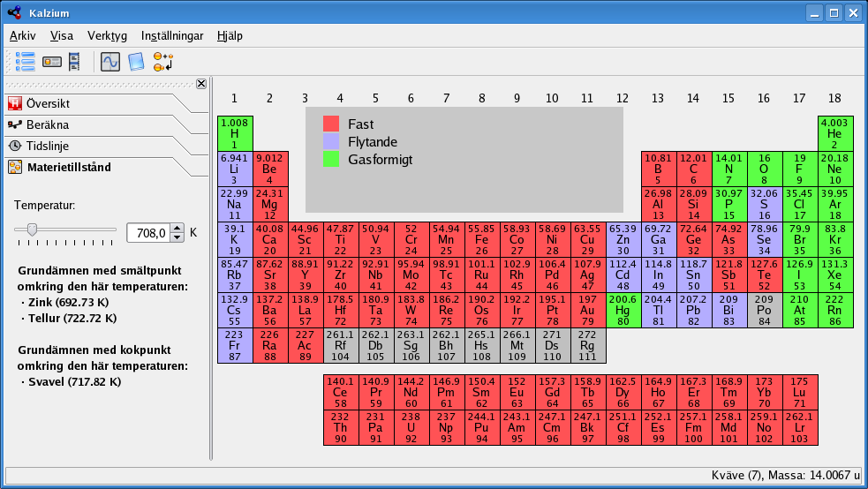Select the Nitrogen (N) element cell
Image resolution: width=868 pixels, height=489 pixels.
729,169
